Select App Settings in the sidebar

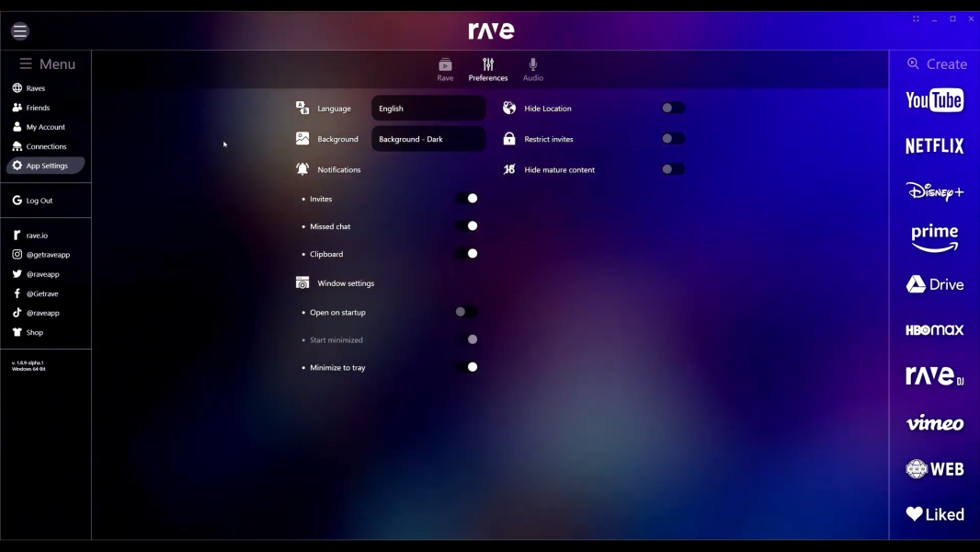tap(46, 166)
